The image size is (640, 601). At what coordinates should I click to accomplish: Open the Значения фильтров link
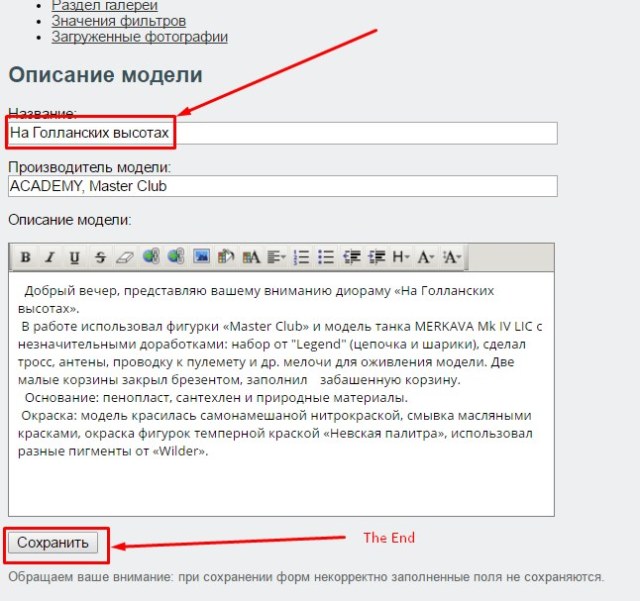pos(119,21)
